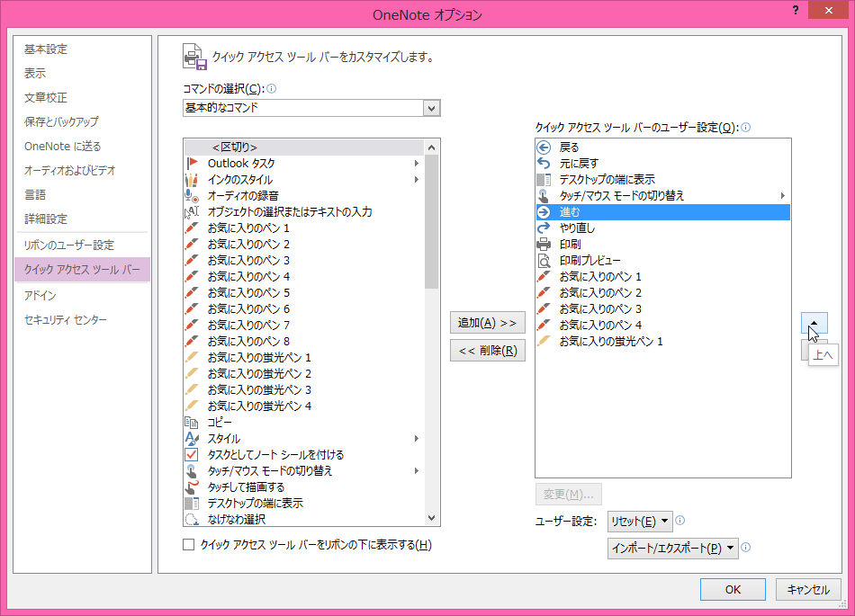
Task: Open the 基本的なコマンド dropdown
Action: click(x=431, y=108)
